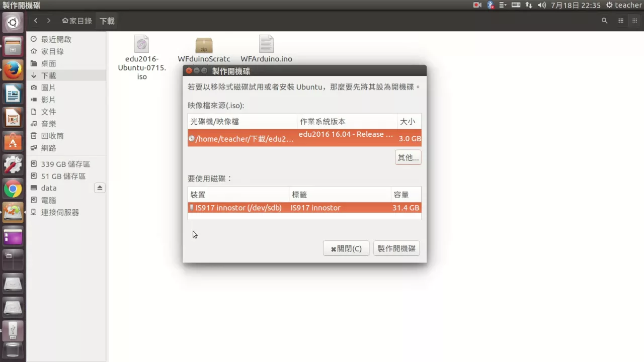Sort by 標籤 column header
Screen dimensions: 644x362
pyautogui.click(x=340, y=195)
